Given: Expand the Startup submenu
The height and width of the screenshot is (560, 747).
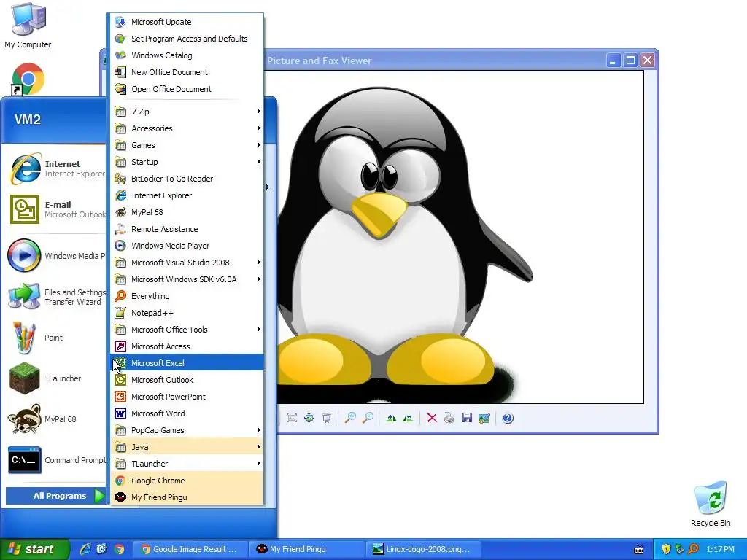Looking at the screenshot, I should click(187, 162).
